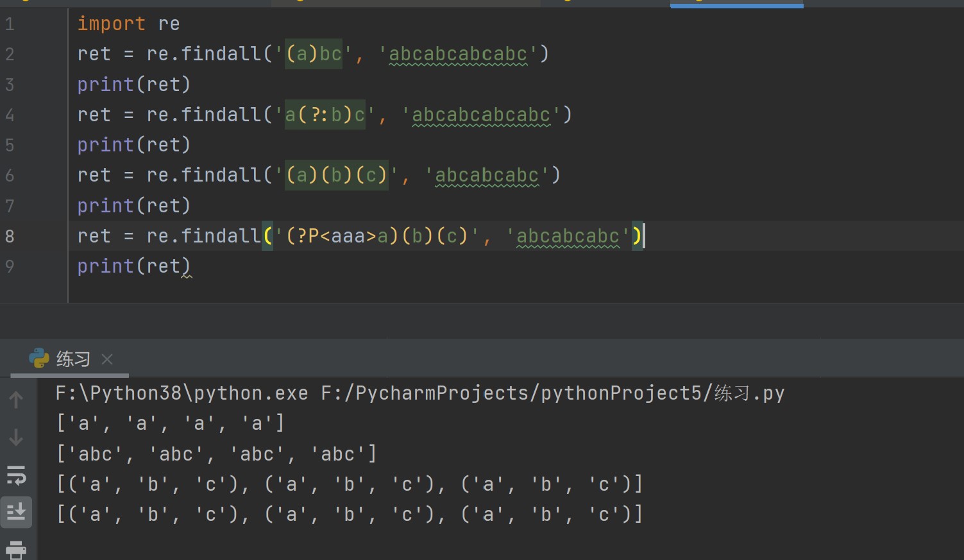Close the 练习 run tab
Viewport: 964px width, 560px height.
click(107, 359)
